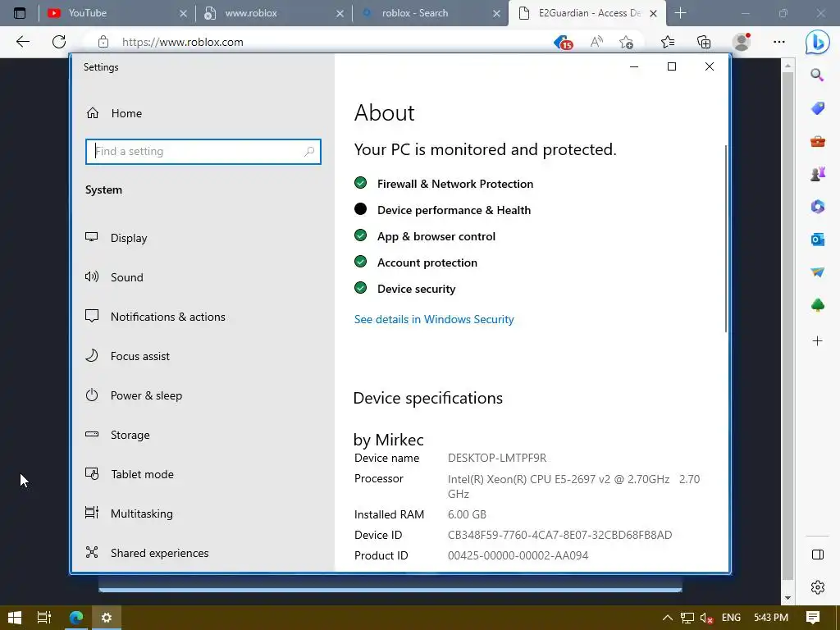
Task: Open Notifications & actions settings
Action: 155,317
